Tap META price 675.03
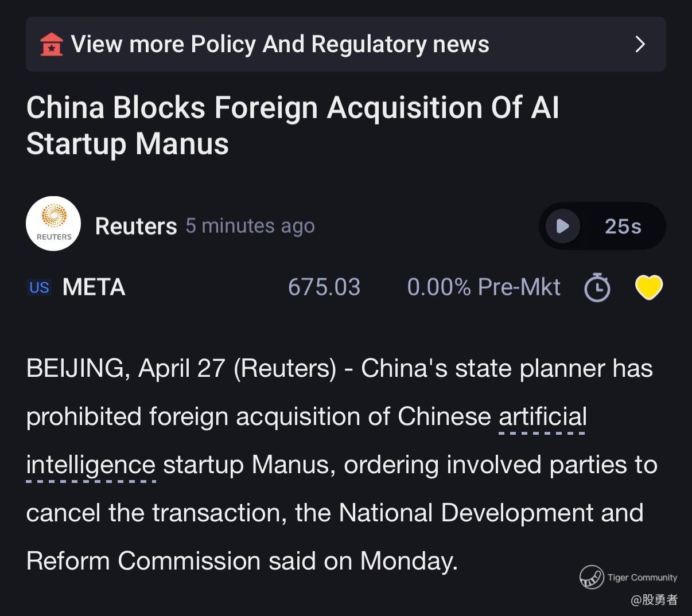Viewport: 692px width, 616px height. pos(324,287)
